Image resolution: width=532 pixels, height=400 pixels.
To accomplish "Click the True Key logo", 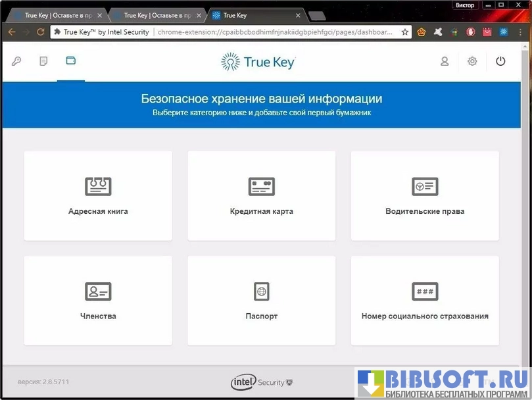I will pos(258,62).
